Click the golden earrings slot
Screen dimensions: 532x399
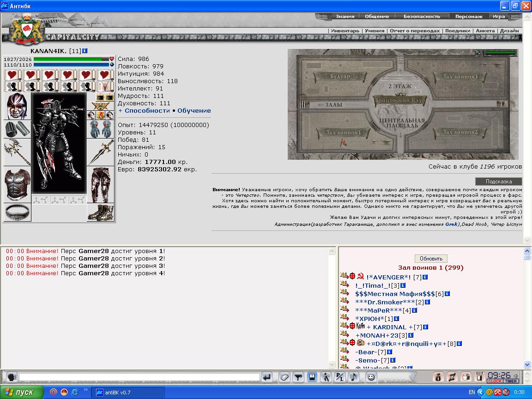click(105, 97)
